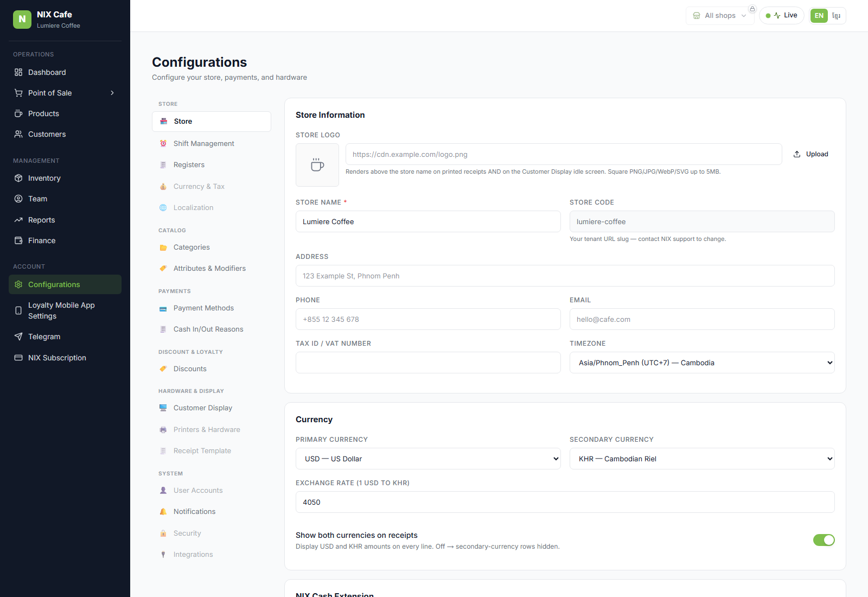868x597 pixels.
Task: Click the Tax ID / VAT Number field
Action: click(x=428, y=363)
